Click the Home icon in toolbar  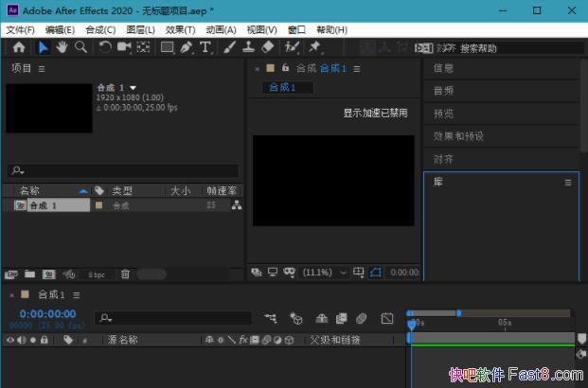click(19, 47)
